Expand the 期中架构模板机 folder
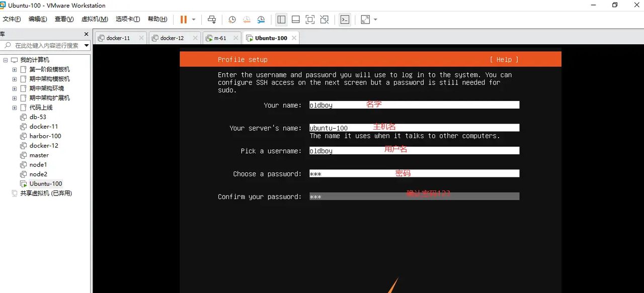The height and width of the screenshot is (293, 644). [x=14, y=78]
